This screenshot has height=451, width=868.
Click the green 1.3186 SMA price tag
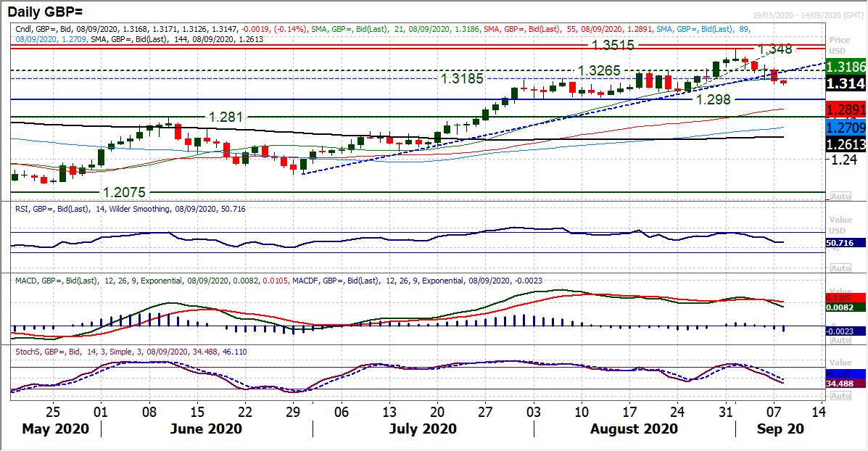pyautogui.click(x=845, y=67)
